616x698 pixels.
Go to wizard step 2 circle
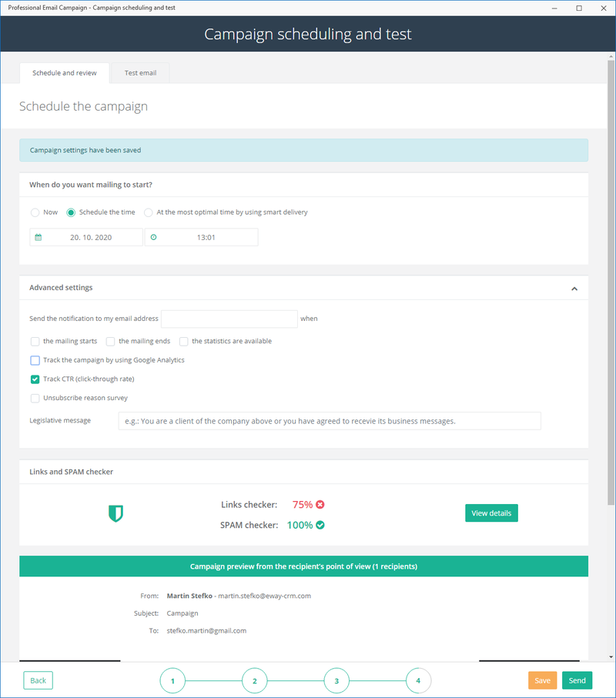click(x=255, y=680)
